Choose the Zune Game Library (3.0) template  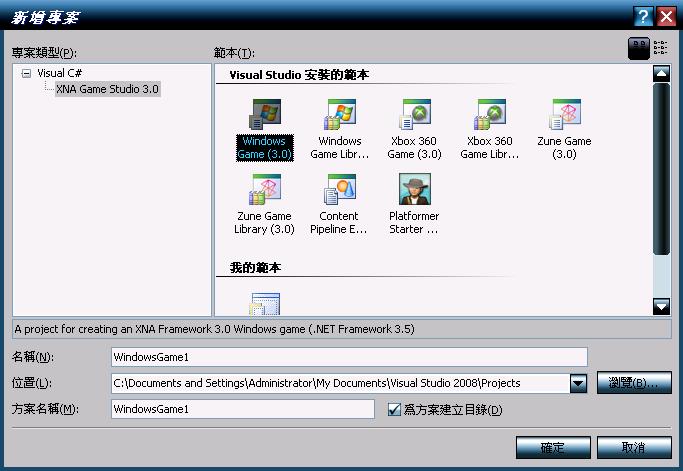click(265, 189)
